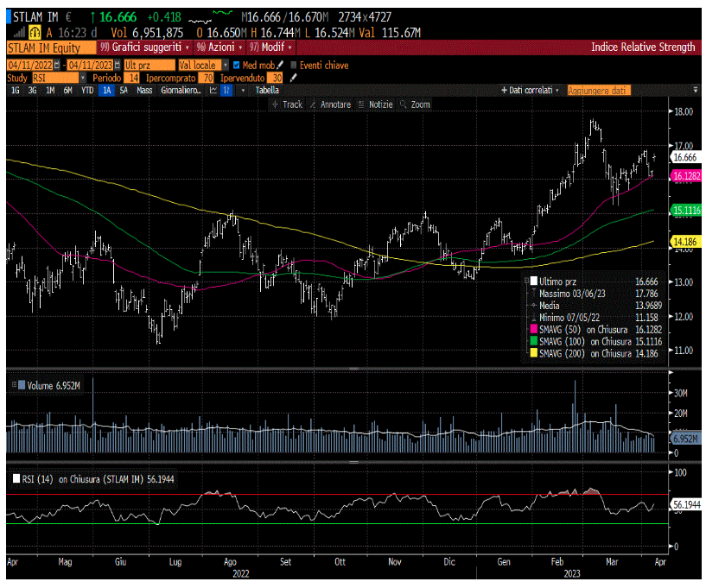Select the bar chart type icon
Screen dimensions: 706x588
pos(226,91)
